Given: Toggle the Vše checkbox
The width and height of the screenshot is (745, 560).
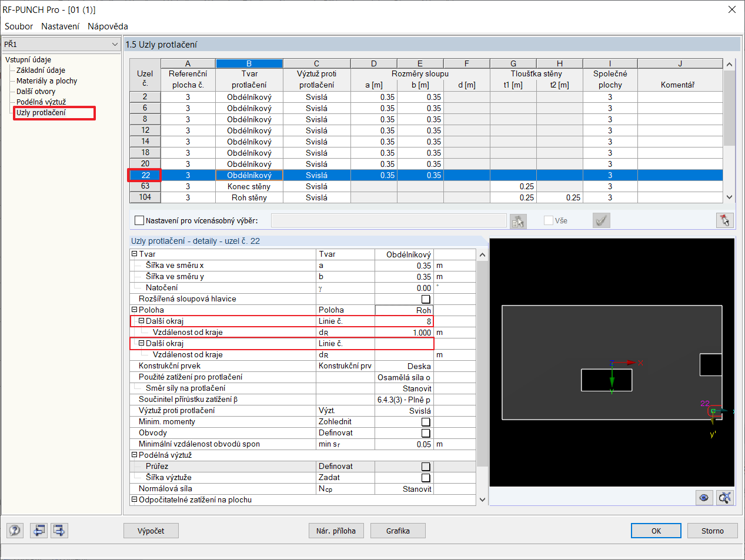Looking at the screenshot, I should [x=549, y=220].
